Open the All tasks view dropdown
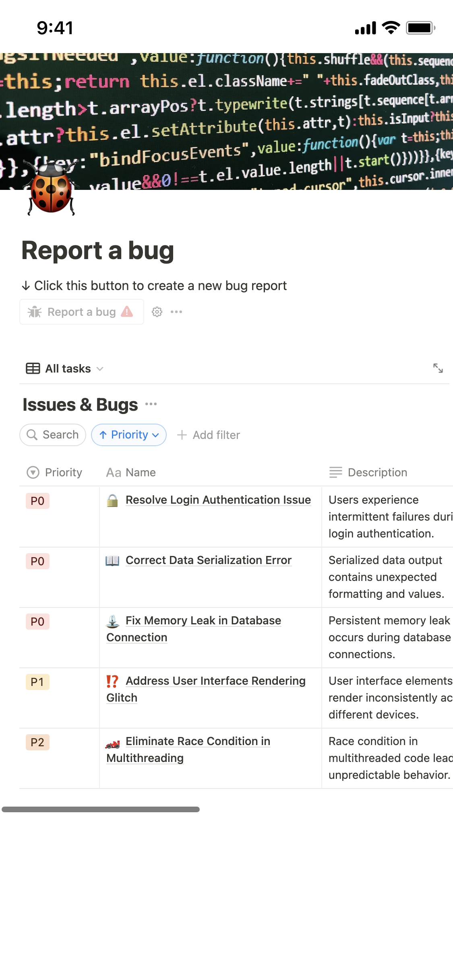This screenshot has height=980, width=453. [65, 369]
